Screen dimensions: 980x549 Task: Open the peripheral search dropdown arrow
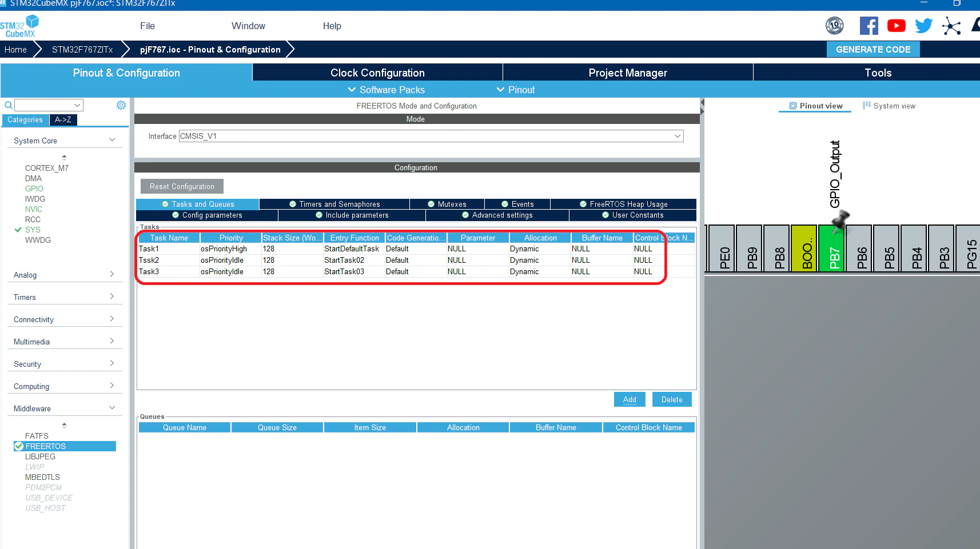[77, 105]
